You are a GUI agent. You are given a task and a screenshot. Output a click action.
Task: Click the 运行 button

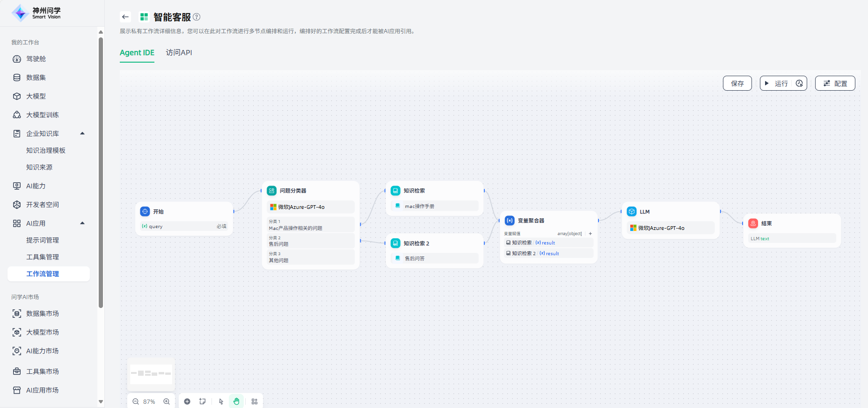click(x=776, y=83)
